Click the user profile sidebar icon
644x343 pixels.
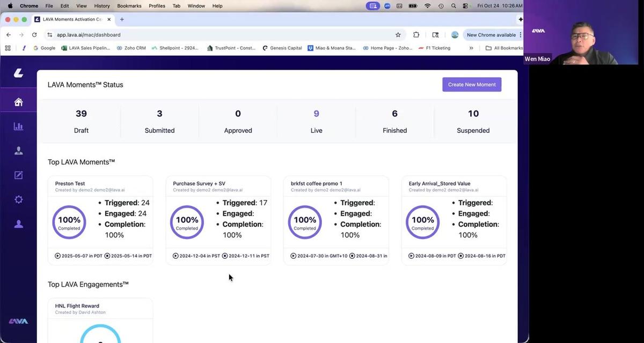click(18, 224)
